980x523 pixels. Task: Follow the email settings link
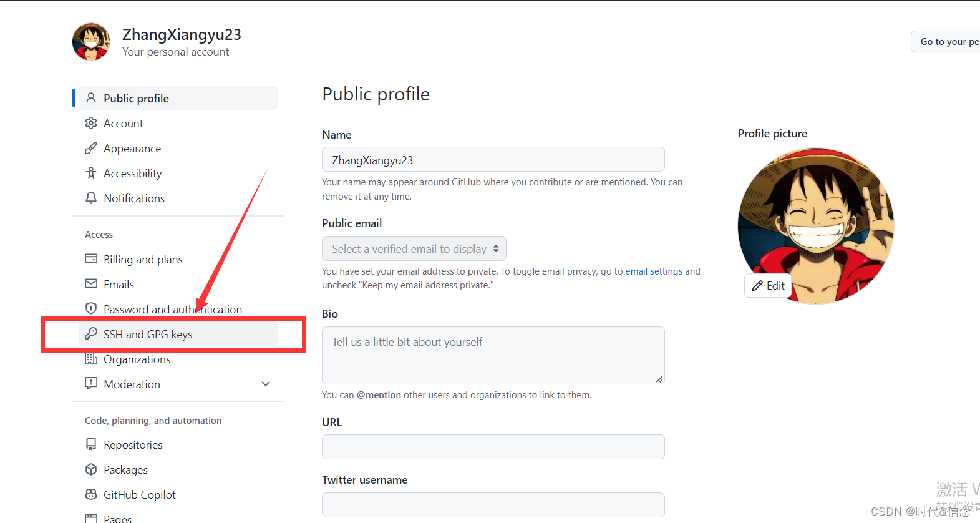654,271
